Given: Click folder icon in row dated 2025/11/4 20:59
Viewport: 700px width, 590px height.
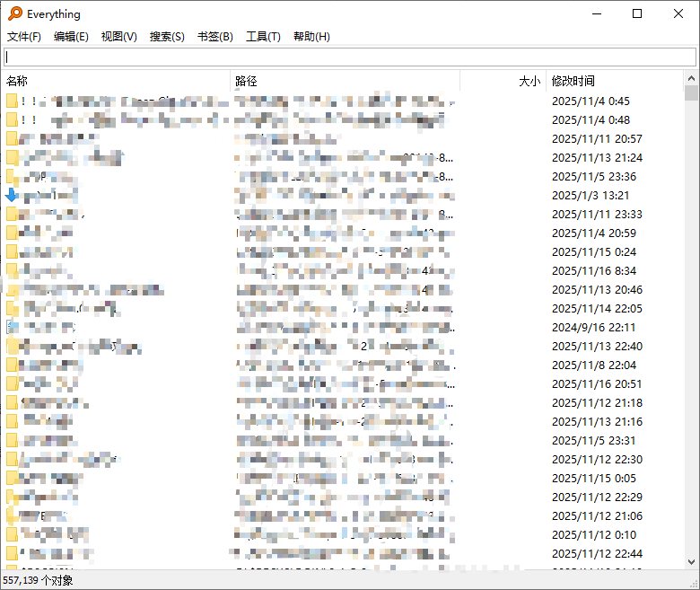Looking at the screenshot, I should 12,233.
